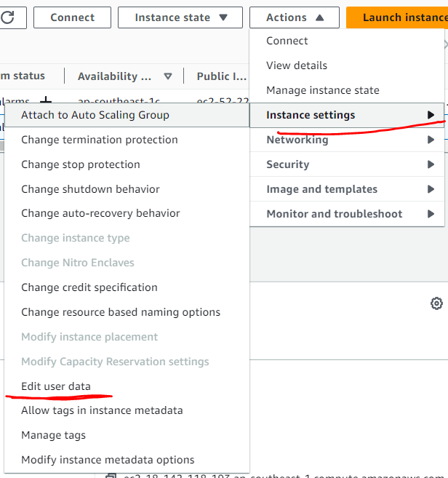Expand the Instance state dropdown

[180, 17]
